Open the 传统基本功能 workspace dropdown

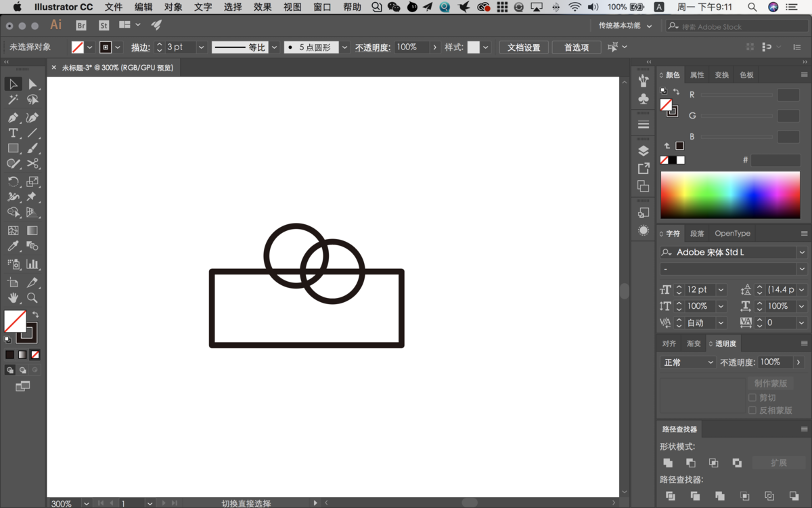tap(625, 26)
